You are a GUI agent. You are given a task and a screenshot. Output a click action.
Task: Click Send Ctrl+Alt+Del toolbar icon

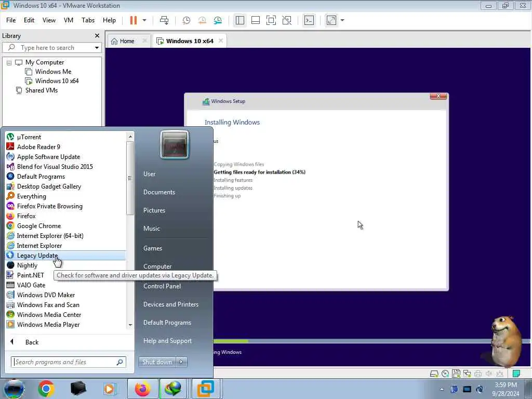click(x=164, y=20)
